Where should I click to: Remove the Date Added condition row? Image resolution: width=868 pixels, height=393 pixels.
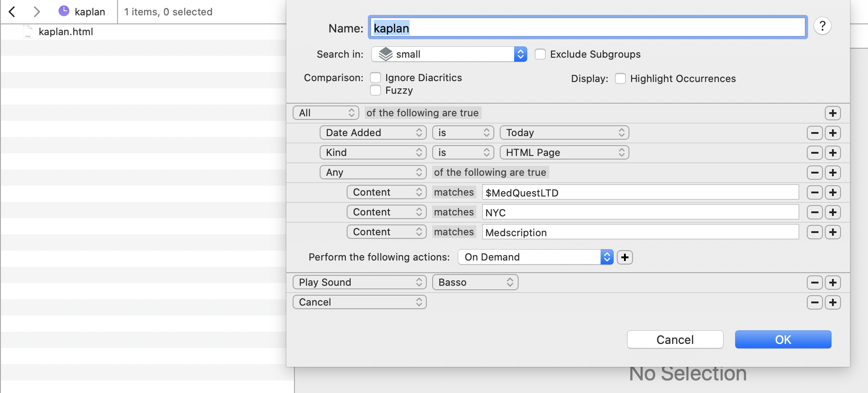pos(814,133)
